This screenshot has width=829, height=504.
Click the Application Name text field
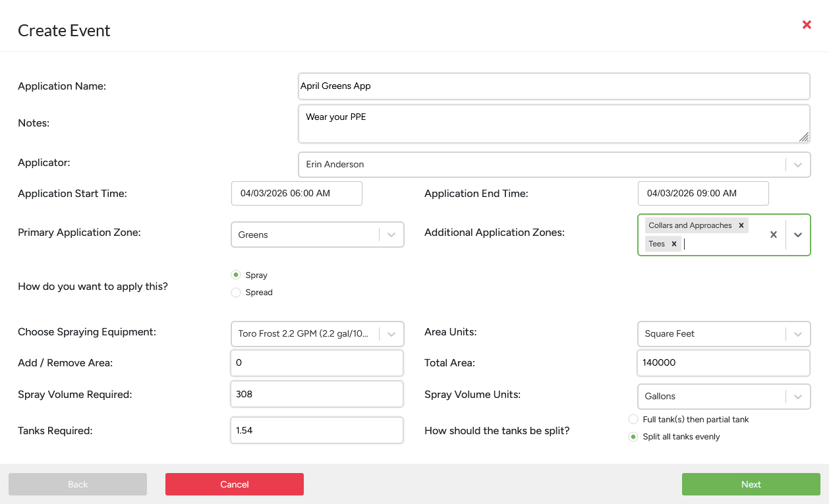(x=554, y=86)
